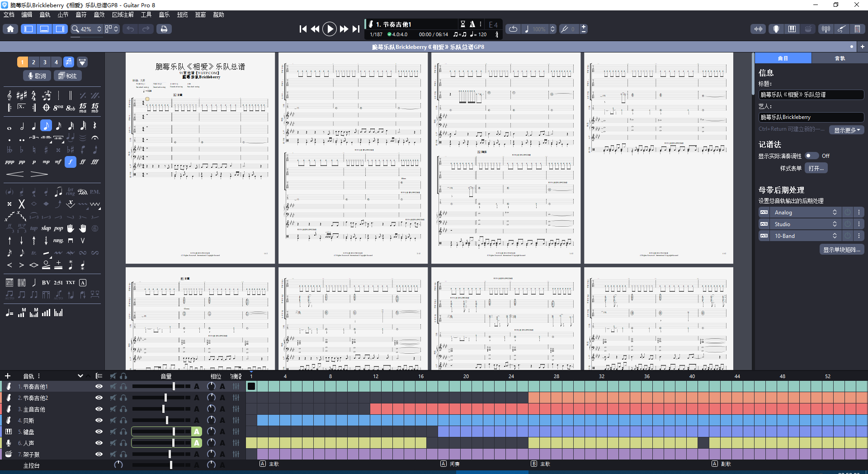The width and height of the screenshot is (868, 474).
Task: Show the piano keyboard view
Action: [x=792, y=29]
